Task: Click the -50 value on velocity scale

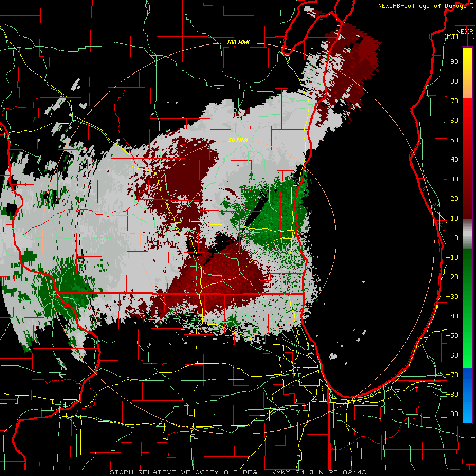Action: [x=452, y=336]
